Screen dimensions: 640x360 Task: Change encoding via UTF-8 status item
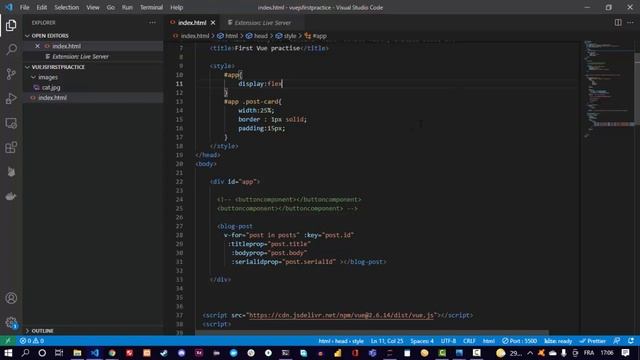(448, 341)
